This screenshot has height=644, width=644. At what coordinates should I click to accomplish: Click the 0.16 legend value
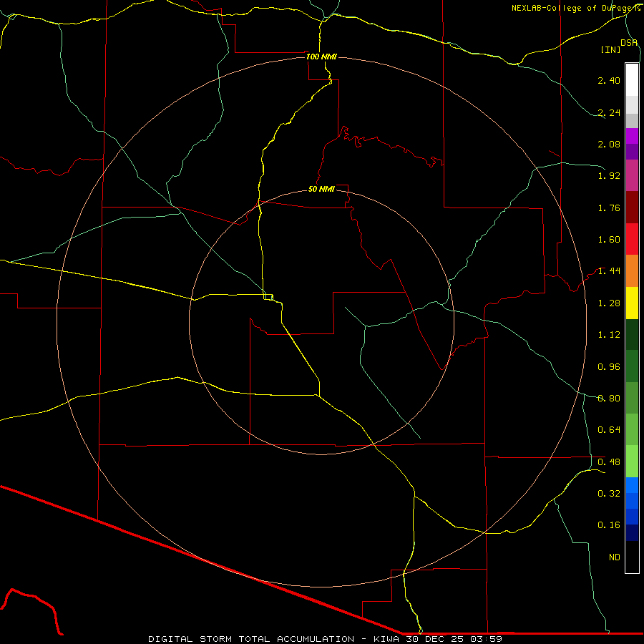[x=609, y=525]
